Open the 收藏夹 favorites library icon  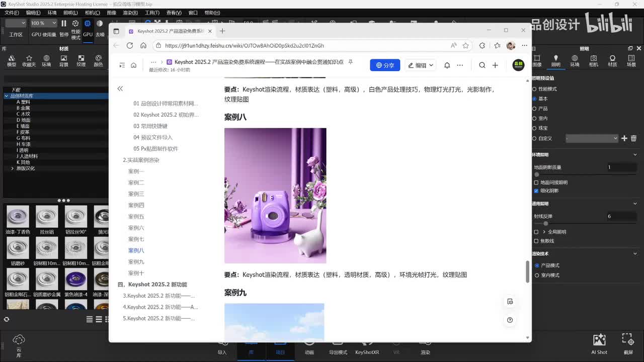(29, 61)
